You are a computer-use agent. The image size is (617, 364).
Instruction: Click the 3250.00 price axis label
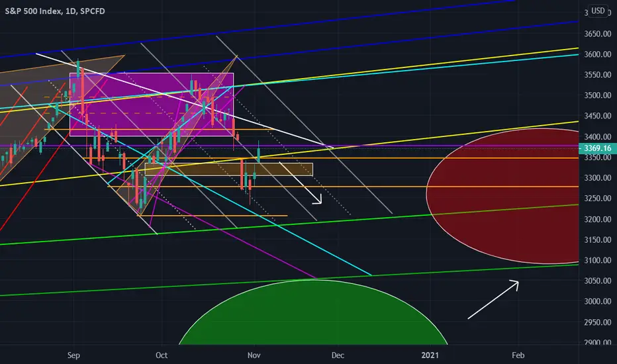click(x=598, y=199)
